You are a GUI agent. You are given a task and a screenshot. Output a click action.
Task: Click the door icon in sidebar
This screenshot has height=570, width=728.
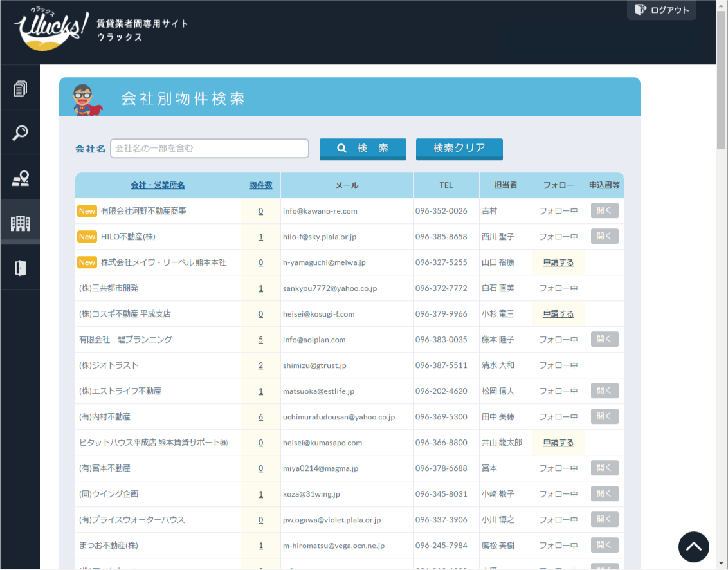point(21,268)
